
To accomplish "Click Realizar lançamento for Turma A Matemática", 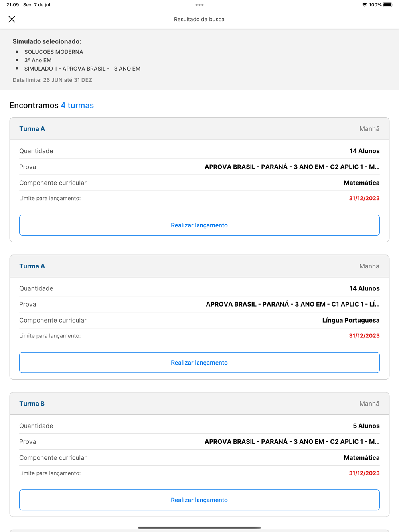I will (x=199, y=225).
